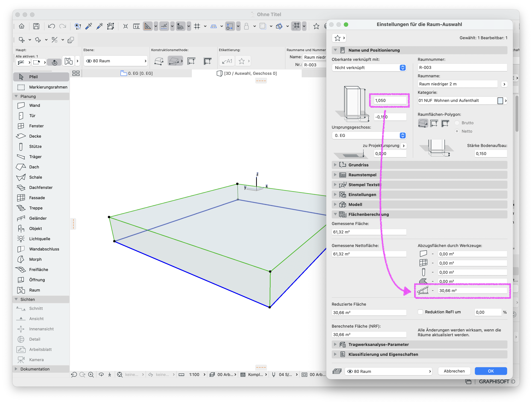This screenshot has height=402, width=532.
Task: Click the save floppy disk icon
Action: point(36,26)
